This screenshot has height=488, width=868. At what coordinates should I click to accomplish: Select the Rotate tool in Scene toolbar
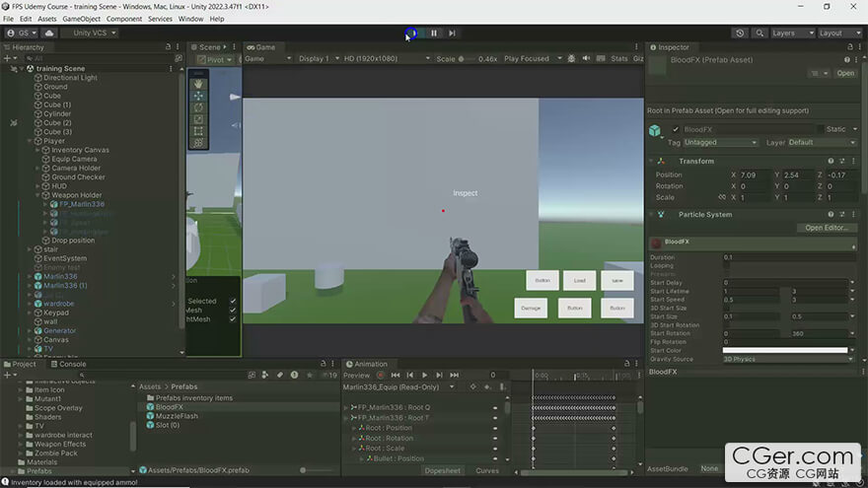click(x=198, y=107)
